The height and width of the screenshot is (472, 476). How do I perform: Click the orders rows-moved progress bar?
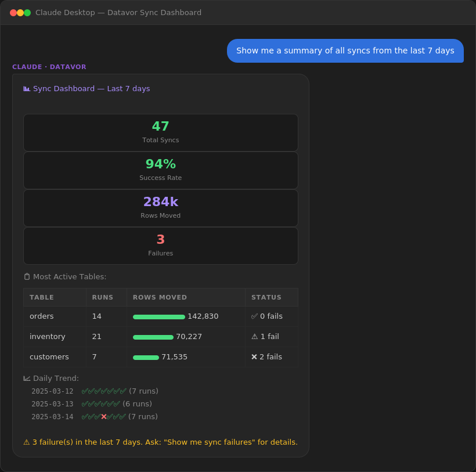(x=158, y=316)
